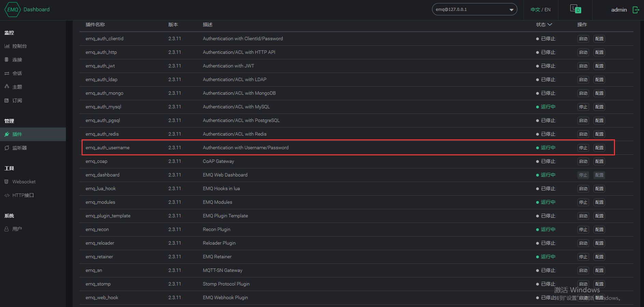Click the 监听器 listener icon

[7, 148]
